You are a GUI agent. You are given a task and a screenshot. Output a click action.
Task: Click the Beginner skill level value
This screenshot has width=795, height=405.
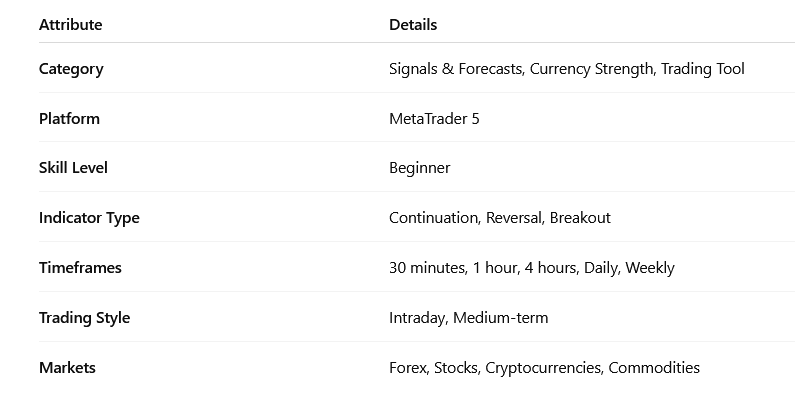coord(420,168)
